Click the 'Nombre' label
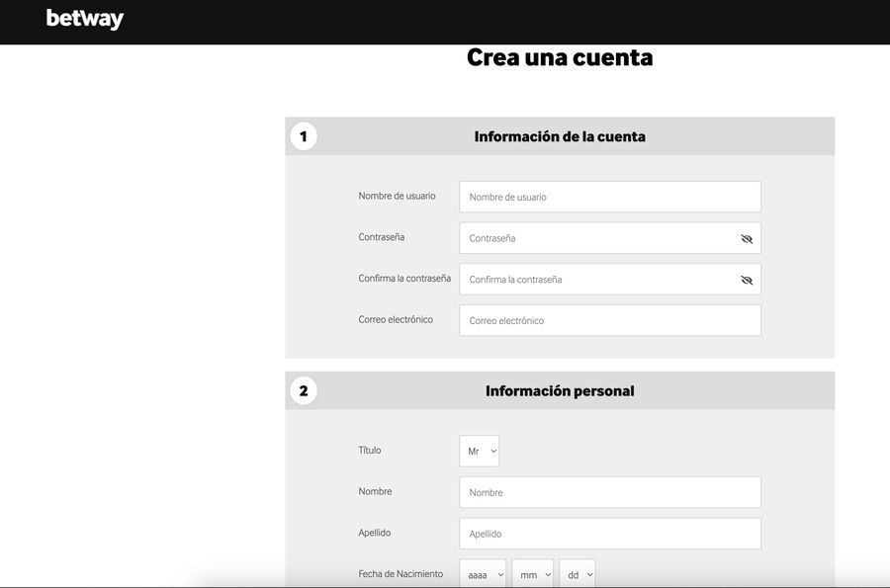Viewport: 890px width, 588px height. [375, 491]
